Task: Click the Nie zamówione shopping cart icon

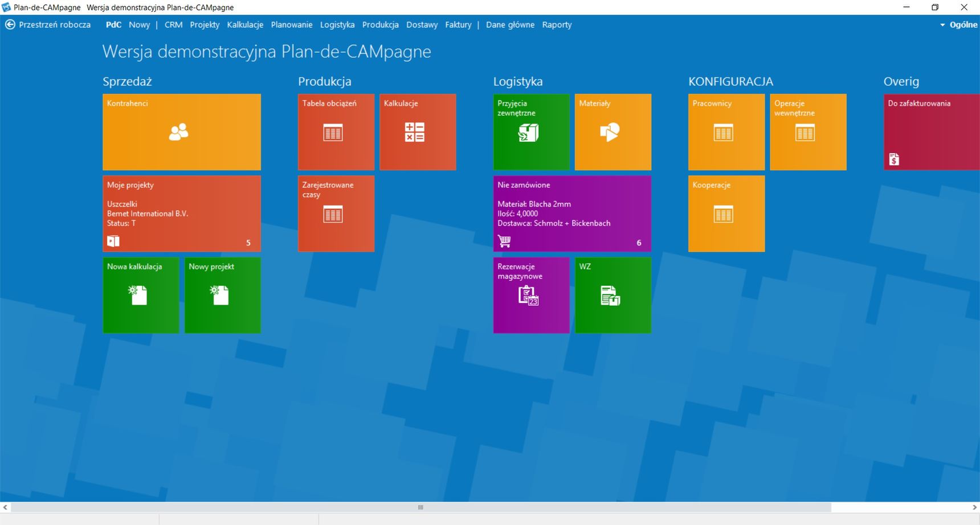Action: point(504,241)
